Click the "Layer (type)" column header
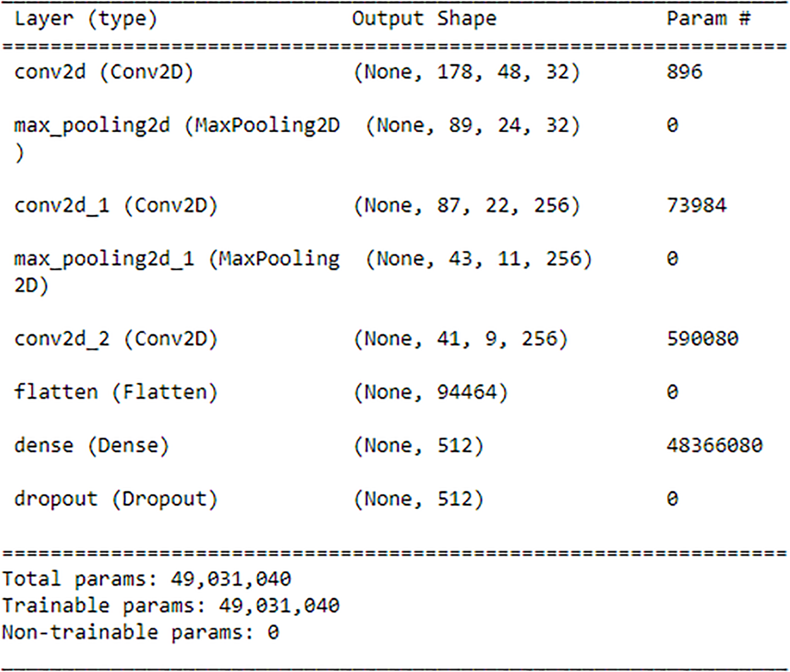 point(85,18)
